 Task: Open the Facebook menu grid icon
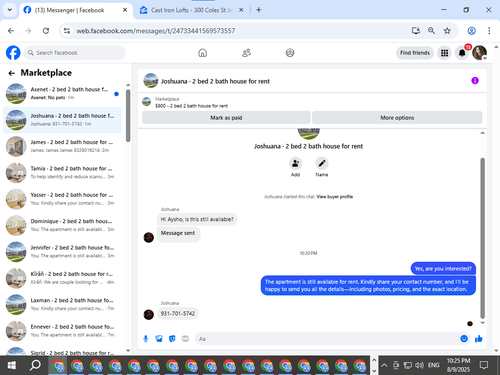coord(444,53)
